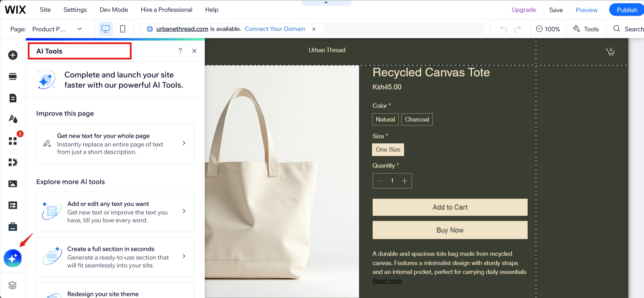Open the Dev Mode menu
This screenshot has width=644, height=298.
pos(114,10)
